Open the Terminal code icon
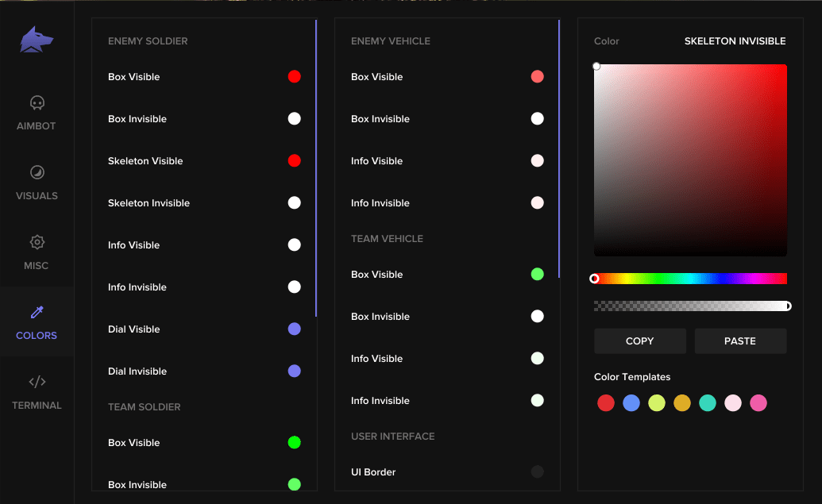822x504 pixels. [x=37, y=382]
